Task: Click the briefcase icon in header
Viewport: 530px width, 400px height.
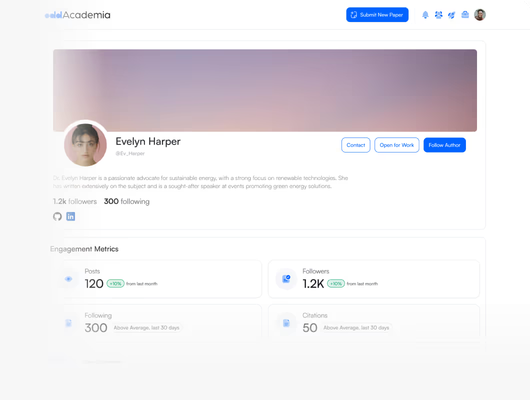Action: (465, 15)
